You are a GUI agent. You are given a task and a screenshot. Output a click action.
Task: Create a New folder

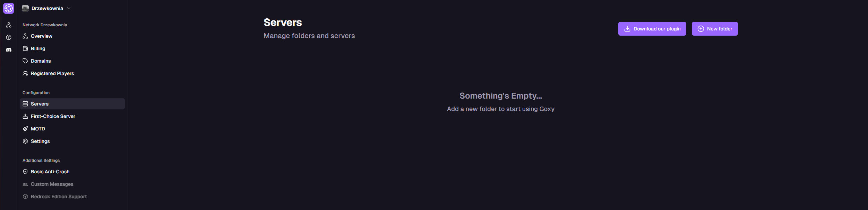[714, 28]
